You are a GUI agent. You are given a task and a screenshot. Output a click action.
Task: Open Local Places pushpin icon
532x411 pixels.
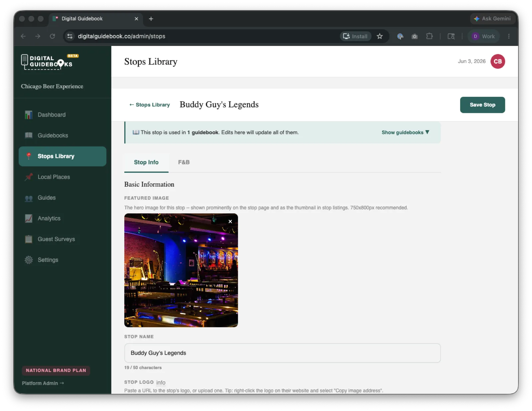(x=29, y=177)
